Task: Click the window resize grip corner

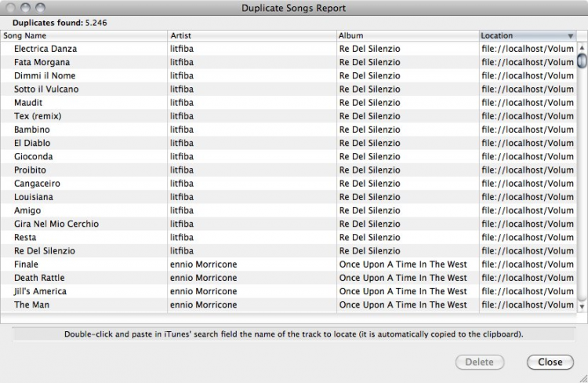Action: 582,378
